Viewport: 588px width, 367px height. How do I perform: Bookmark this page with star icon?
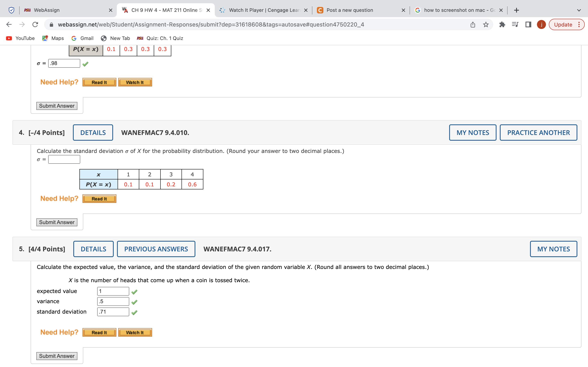point(486,24)
